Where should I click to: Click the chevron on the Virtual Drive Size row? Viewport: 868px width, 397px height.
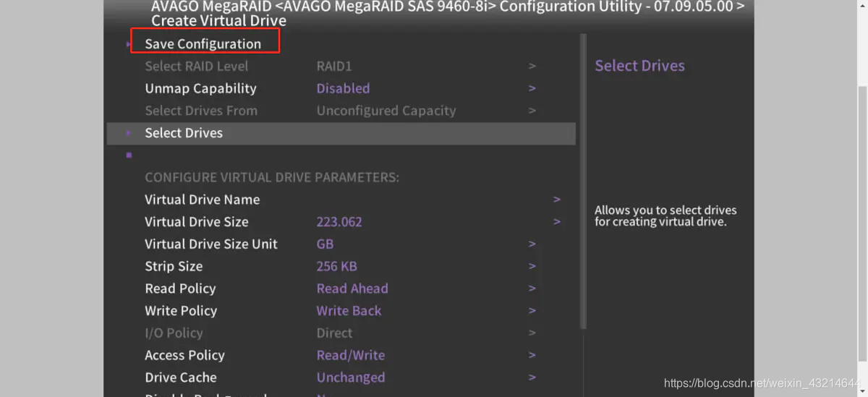[557, 222]
